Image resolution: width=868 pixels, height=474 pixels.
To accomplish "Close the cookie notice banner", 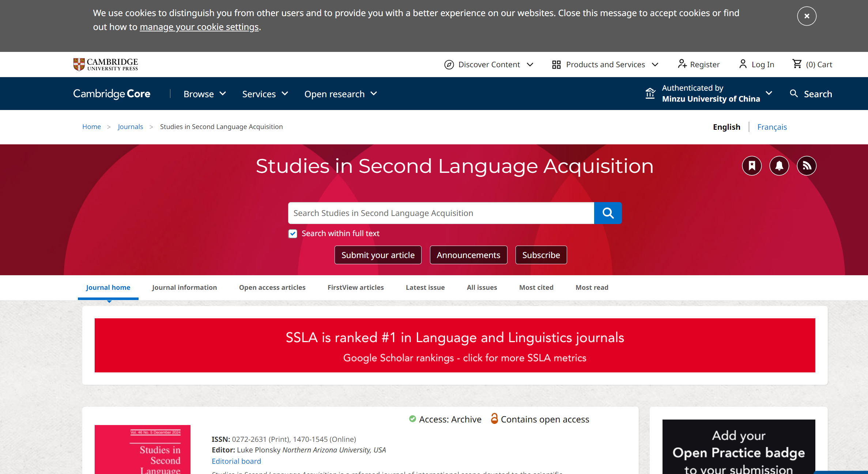I will (x=807, y=16).
